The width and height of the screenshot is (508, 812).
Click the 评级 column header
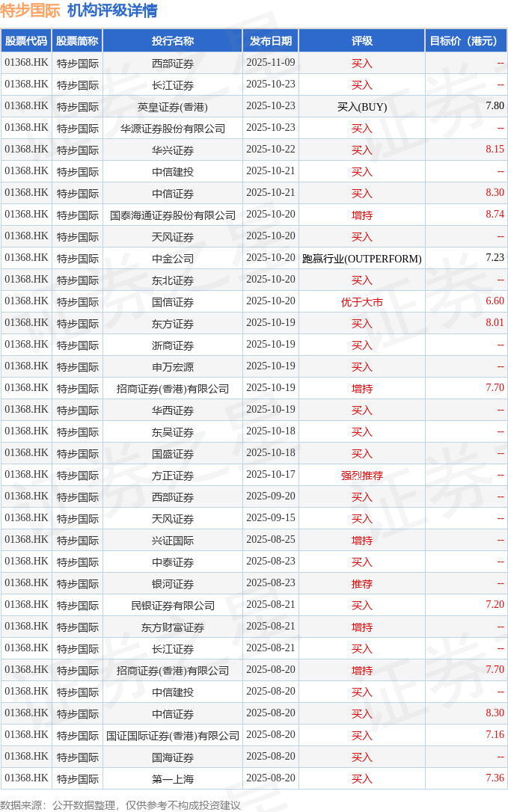point(362,41)
